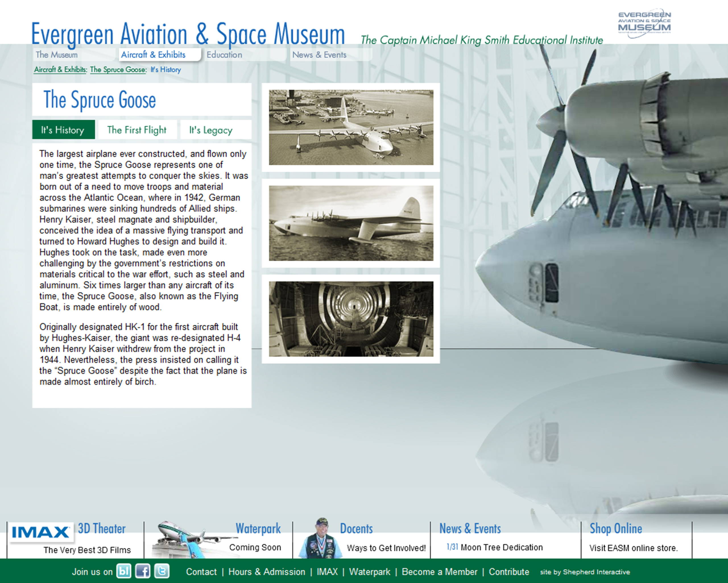Open the Become a Member link
This screenshot has height=583, width=728.
coord(439,572)
